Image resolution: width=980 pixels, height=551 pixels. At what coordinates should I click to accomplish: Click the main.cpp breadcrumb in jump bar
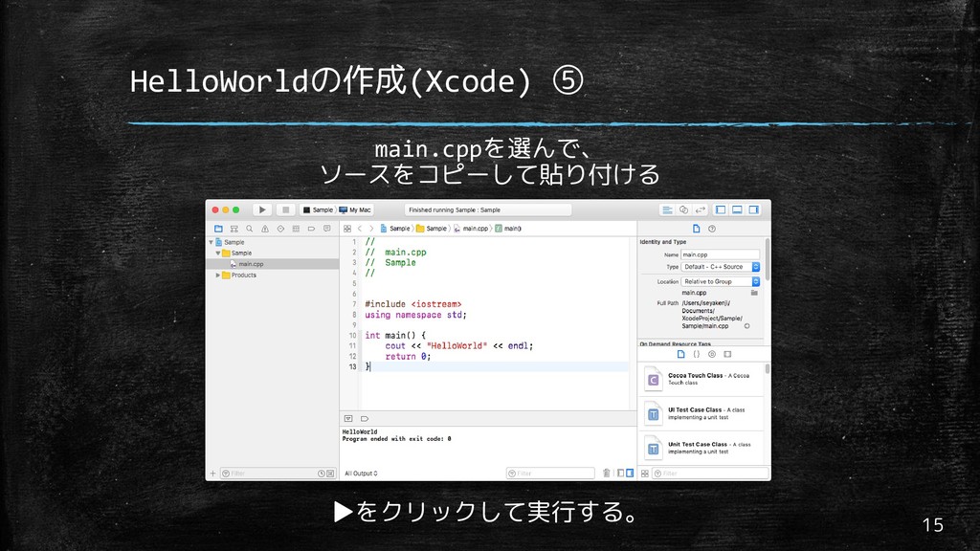(x=471, y=229)
